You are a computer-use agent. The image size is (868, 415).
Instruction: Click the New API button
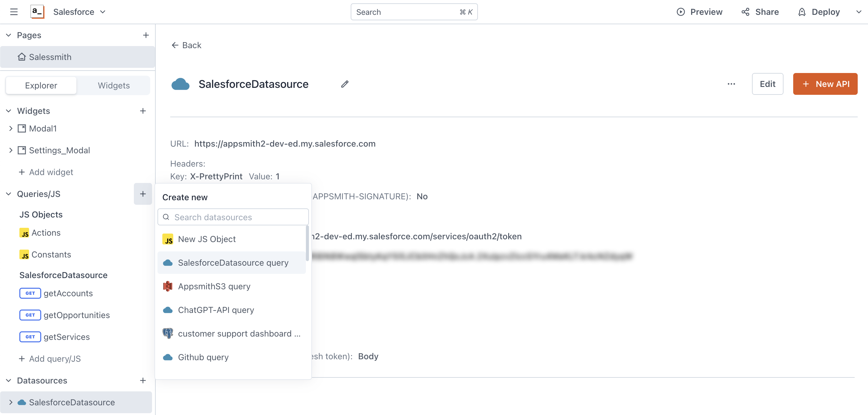pyautogui.click(x=825, y=84)
